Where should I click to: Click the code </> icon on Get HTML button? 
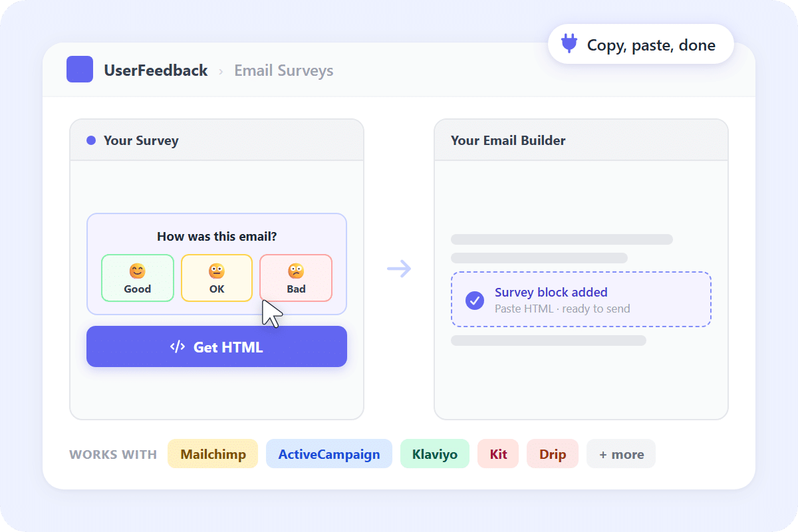(x=176, y=346)
